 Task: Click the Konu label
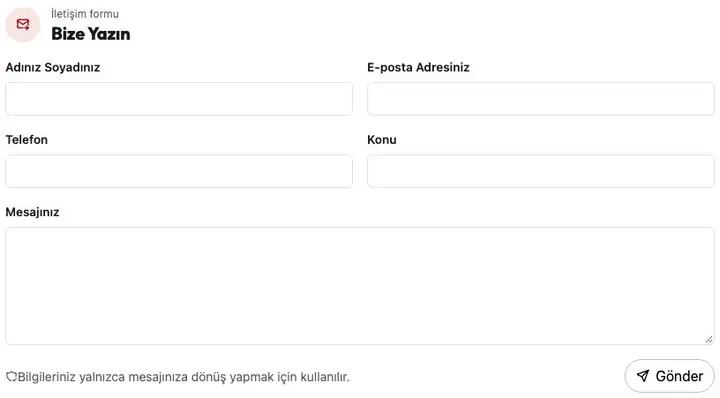(x=382, y=140)
